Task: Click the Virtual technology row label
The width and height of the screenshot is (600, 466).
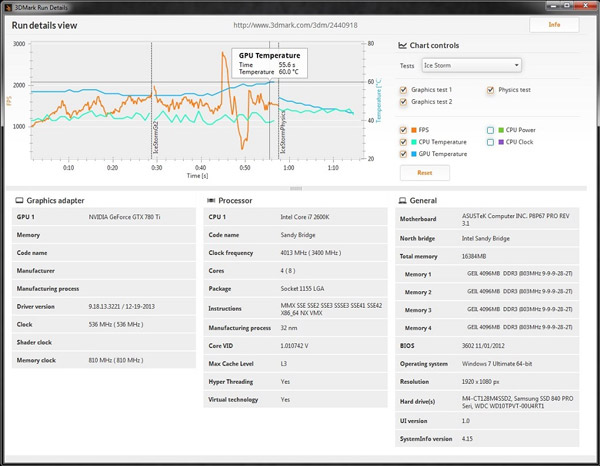Action: tap(233, 400)
